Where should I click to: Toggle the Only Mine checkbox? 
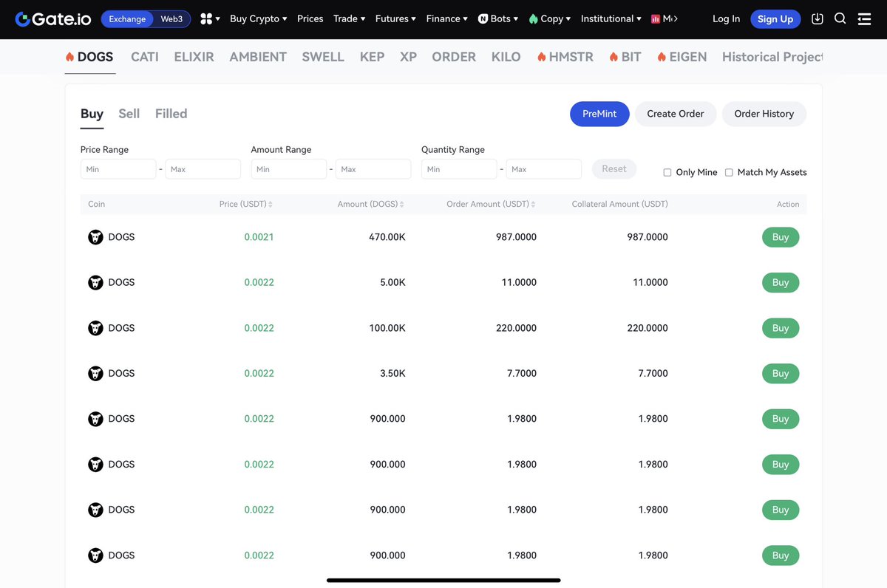coord(667,172)
